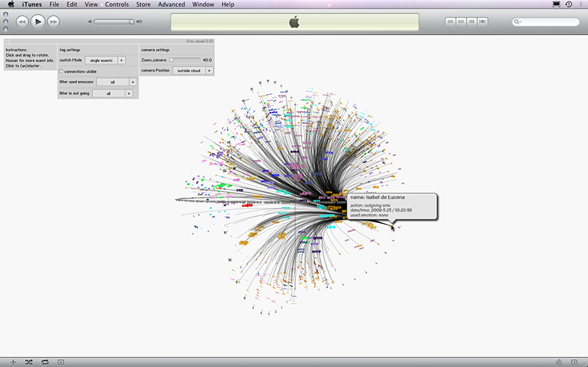Screen dimensions: 588x367
Task: Switch to Cover Flow view
Action: click(x=483, y=22)
